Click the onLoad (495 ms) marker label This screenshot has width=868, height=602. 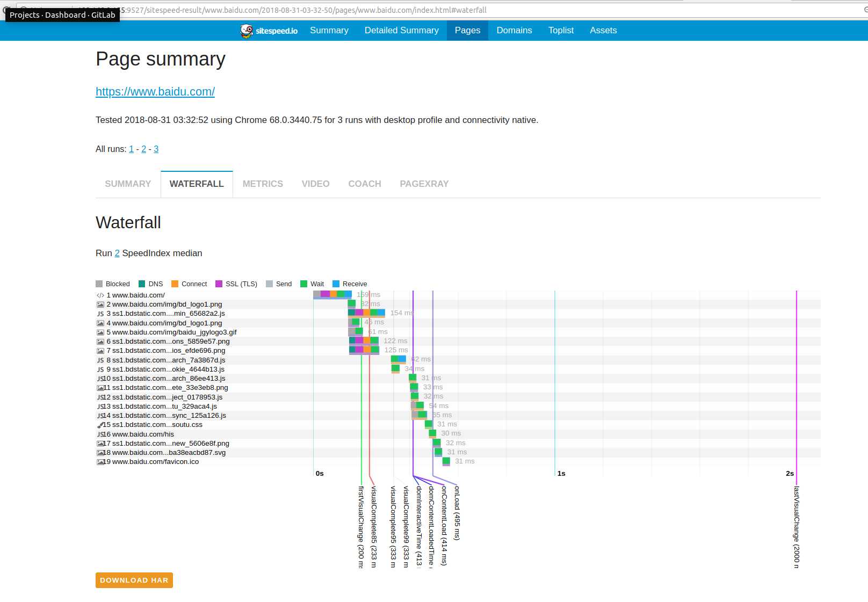click(457, 513)
